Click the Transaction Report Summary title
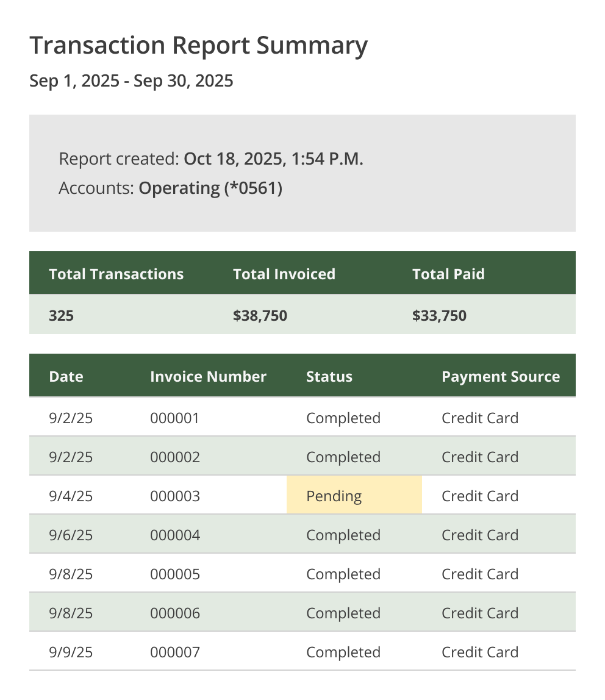This screenshot has height=700, width=605. (x=198, y=46)
